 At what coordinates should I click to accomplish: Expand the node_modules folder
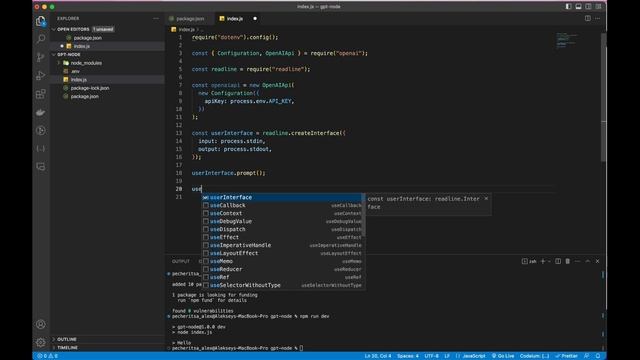(x=86, y=63)
